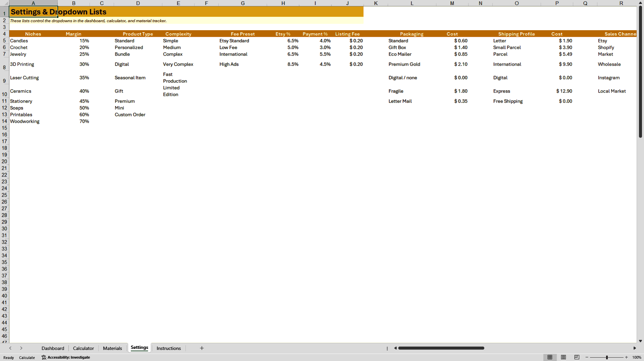Click horizontal scroll left arrow
The height and width of the screenshot is (361, 644).
395,348
